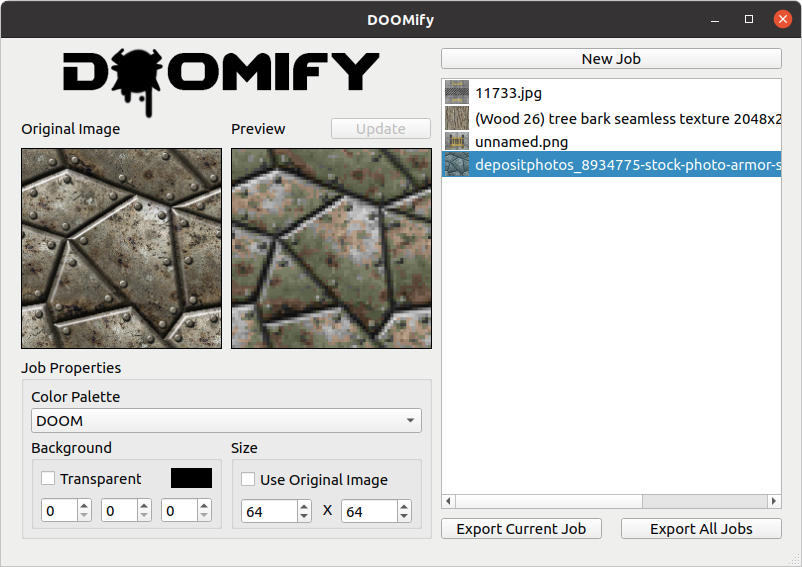Increase the height size spinner value
The width and height of the screenshot is (802, 567).
click(x=403, y=506)
